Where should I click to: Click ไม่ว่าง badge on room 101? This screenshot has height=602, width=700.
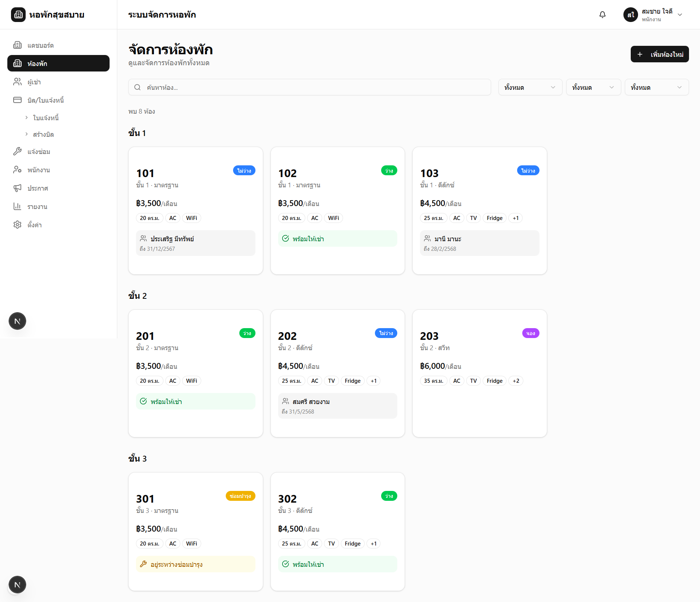[244, 170]
